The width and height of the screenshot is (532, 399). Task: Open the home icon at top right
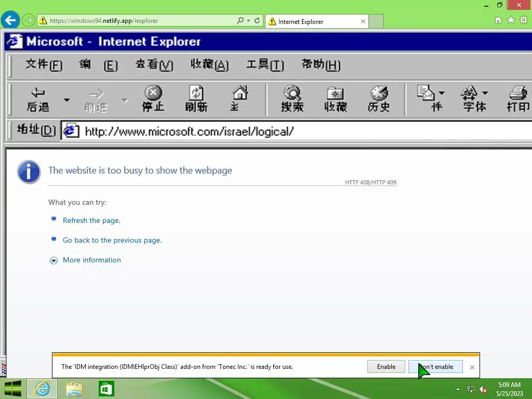(498, 20)
